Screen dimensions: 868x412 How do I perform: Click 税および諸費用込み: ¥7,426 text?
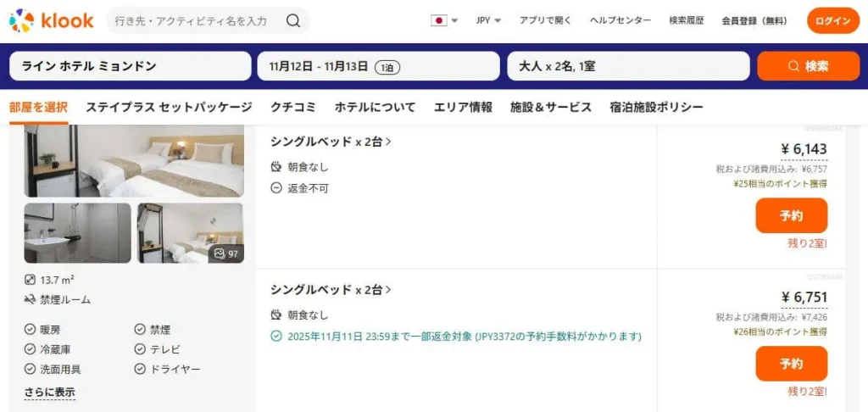(771, 318)
